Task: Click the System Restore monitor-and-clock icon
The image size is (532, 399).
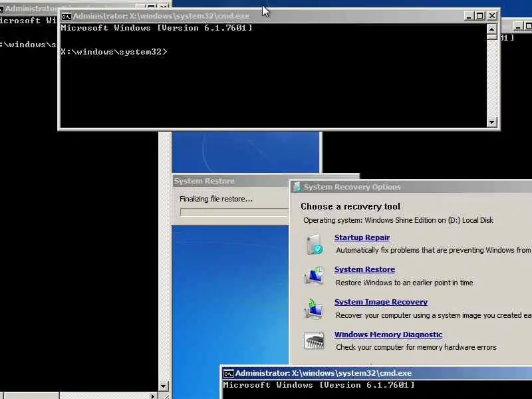Action: tap(314, 276)
